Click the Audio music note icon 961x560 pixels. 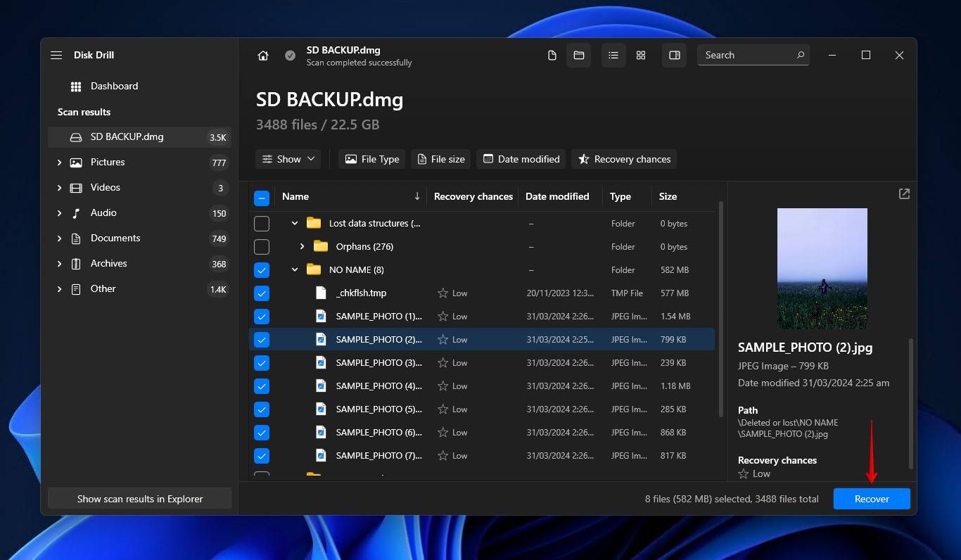[x=76, y=213]
